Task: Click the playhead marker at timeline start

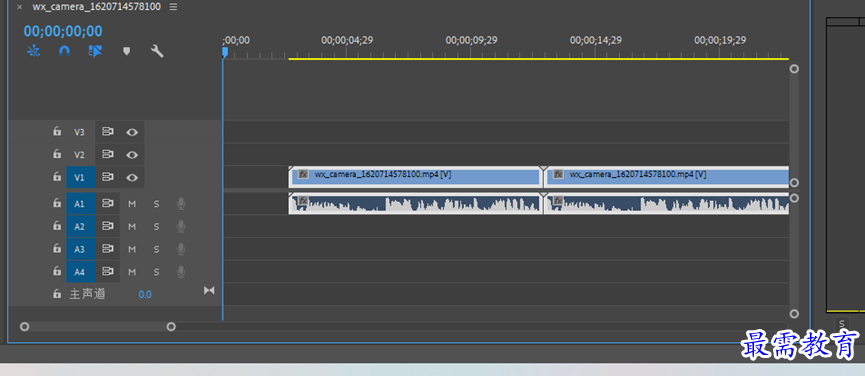Action: pos(225,52)
